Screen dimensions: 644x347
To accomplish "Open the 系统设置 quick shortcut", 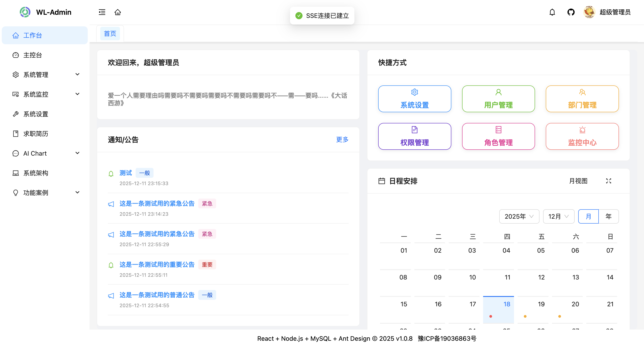I will coord(414,99).
